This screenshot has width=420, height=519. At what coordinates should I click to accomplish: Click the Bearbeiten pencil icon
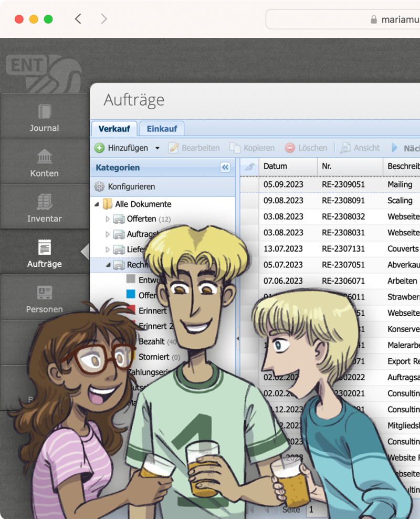pos(173,148)
